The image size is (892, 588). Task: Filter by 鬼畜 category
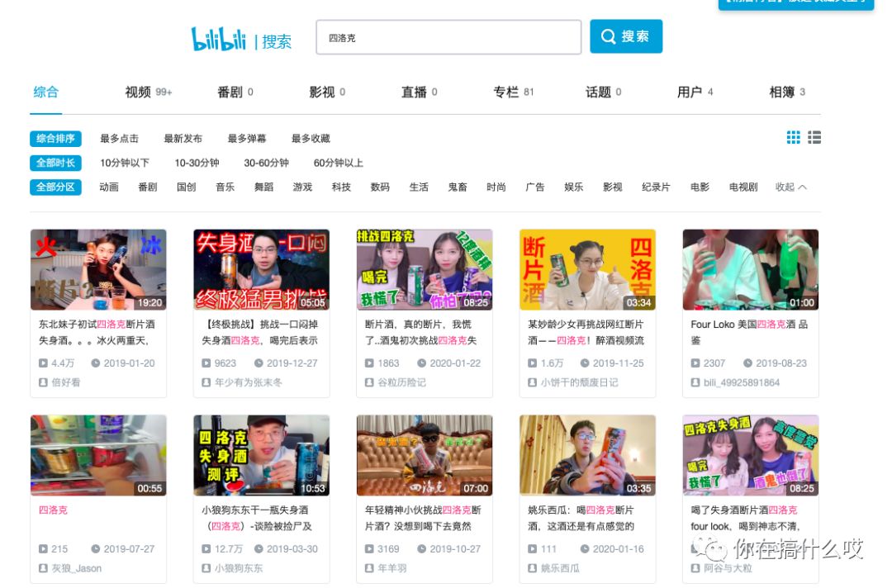458,187
